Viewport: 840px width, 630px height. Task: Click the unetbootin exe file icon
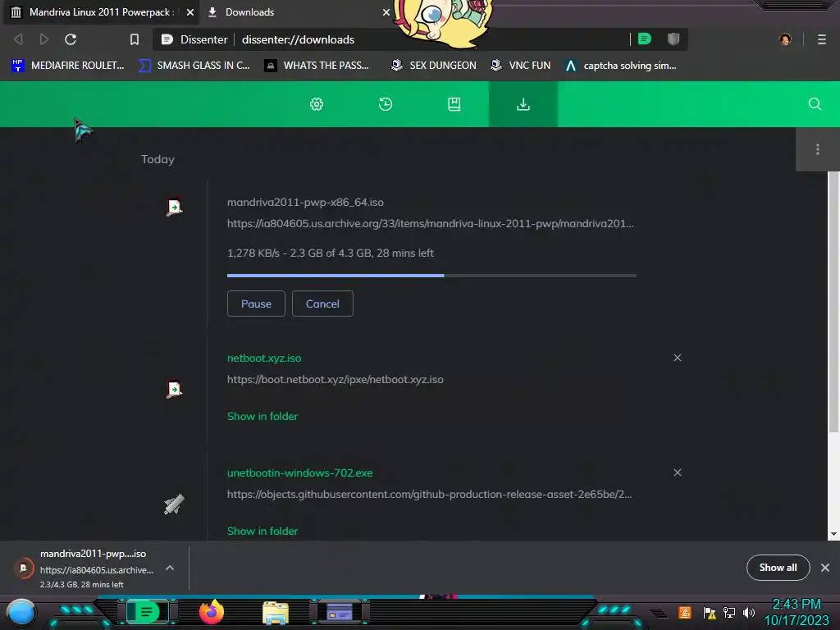click(174, 504)
